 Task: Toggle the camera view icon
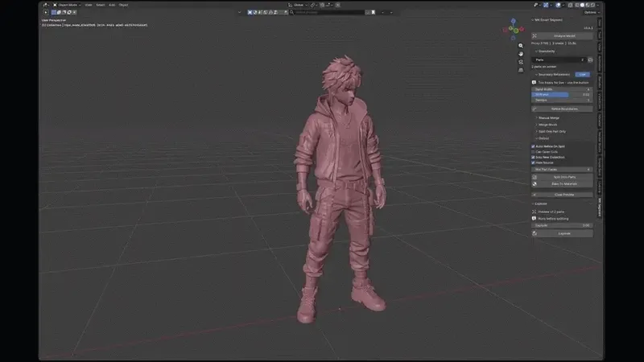(x=521, y=62)
